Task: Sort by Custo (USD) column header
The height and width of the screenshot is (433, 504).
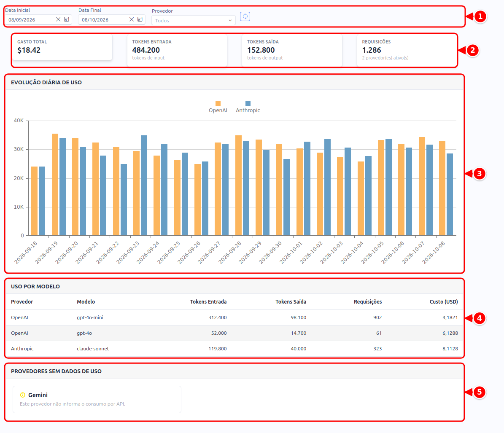Action: [x=444, y=301]
